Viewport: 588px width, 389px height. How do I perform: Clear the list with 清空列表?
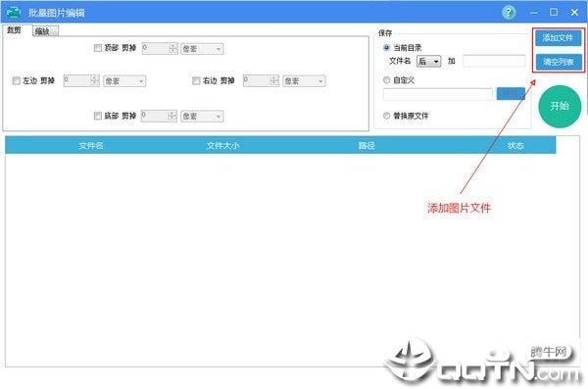(x=558, y=62)
